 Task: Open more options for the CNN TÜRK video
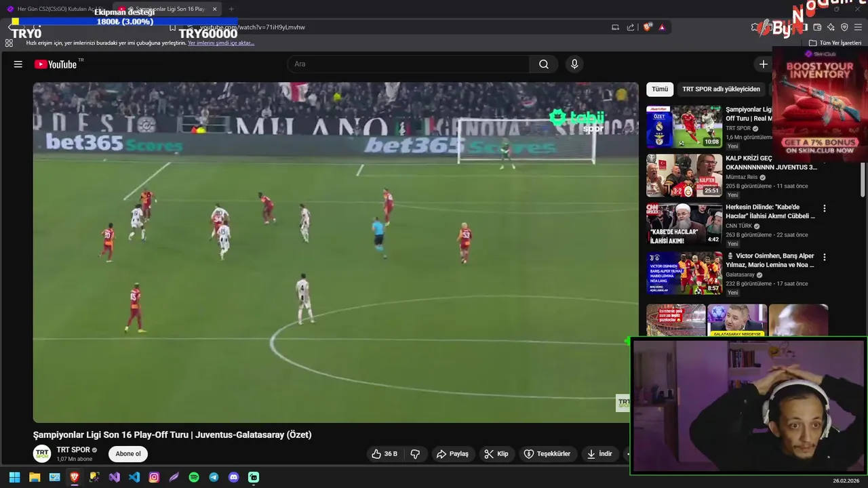(825, 209)
